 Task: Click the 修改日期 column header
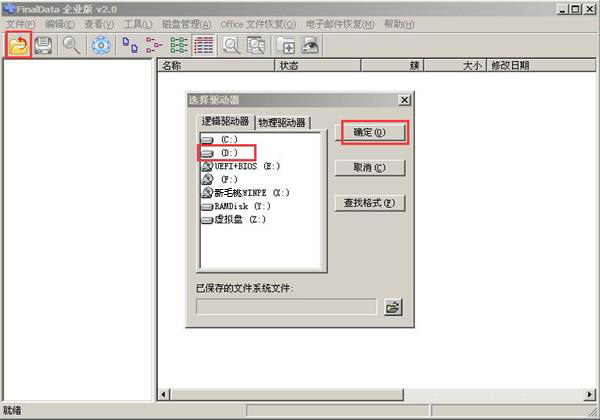[x=541, y=65]
